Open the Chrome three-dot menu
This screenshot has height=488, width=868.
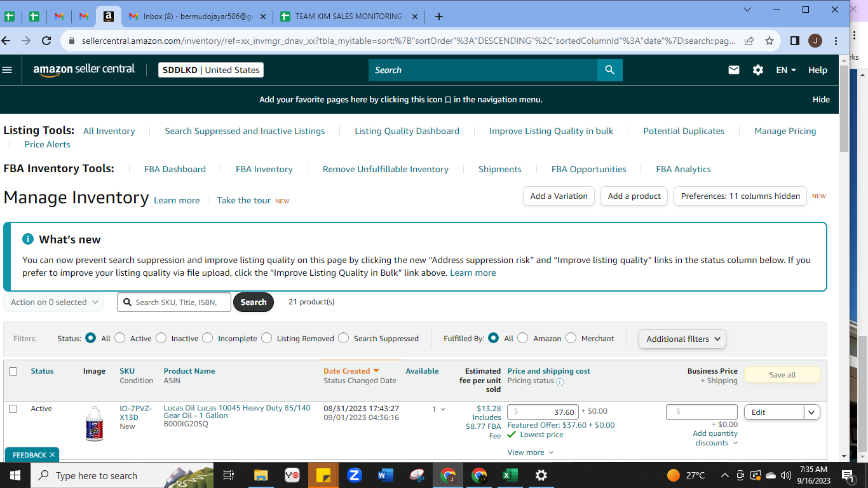(x=836, y=41)
